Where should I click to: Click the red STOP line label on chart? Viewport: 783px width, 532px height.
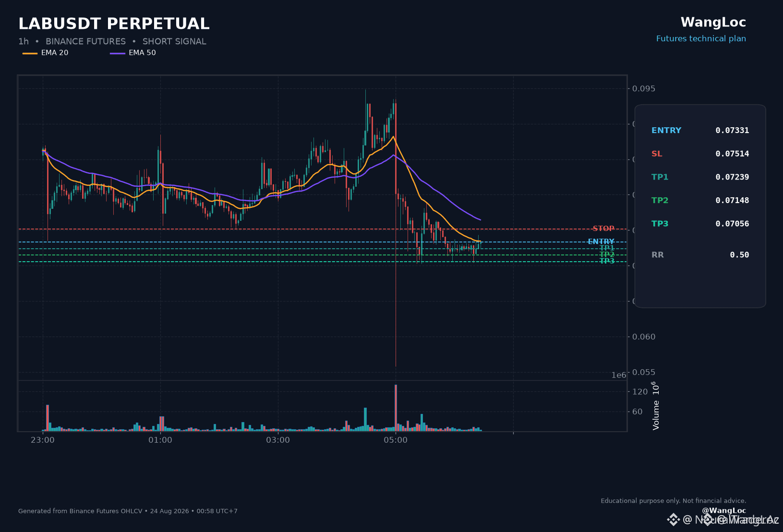tap(603, 229)
